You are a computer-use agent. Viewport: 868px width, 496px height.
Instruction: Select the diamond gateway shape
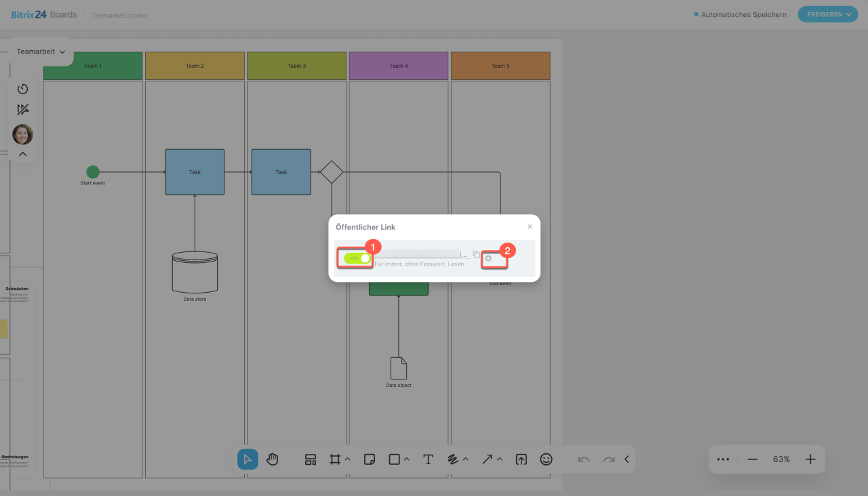coord(332,172)
